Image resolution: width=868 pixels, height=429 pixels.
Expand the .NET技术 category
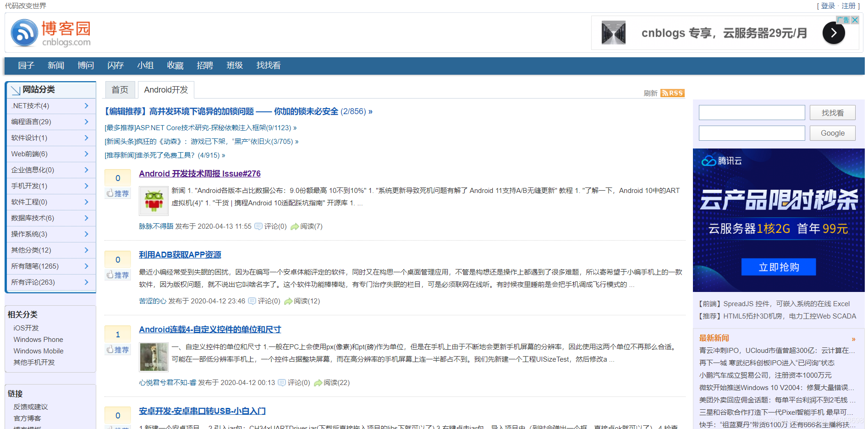point(86,106)
